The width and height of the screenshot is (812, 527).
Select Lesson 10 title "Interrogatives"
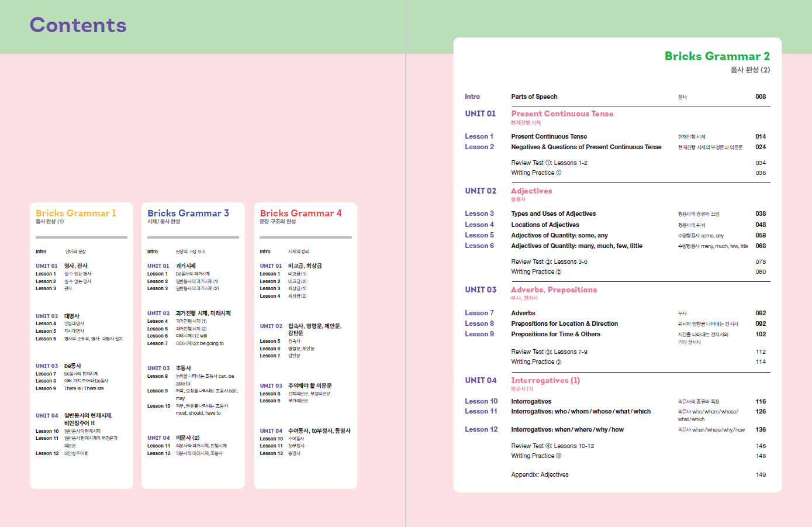[x=531, y=401]
